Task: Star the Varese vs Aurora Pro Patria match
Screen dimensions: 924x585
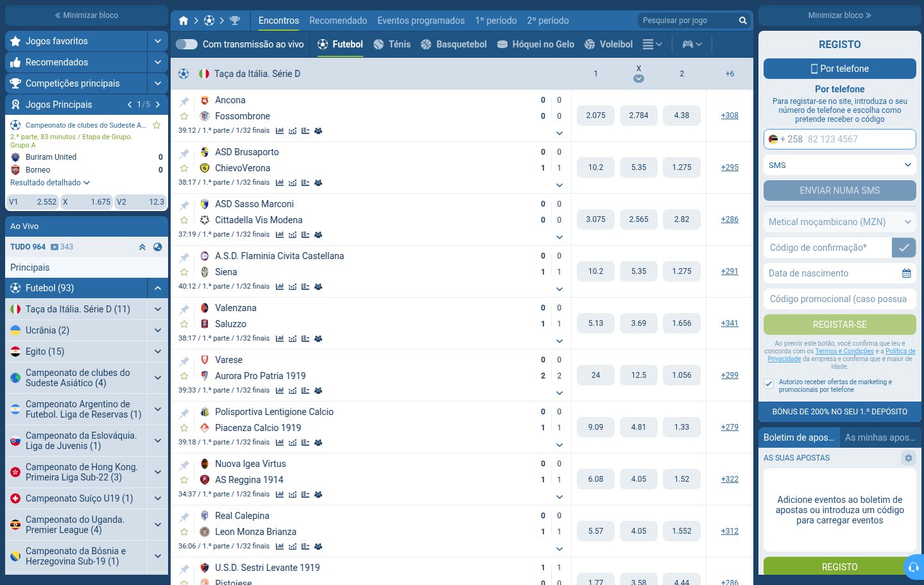Action: coord(184,377)
